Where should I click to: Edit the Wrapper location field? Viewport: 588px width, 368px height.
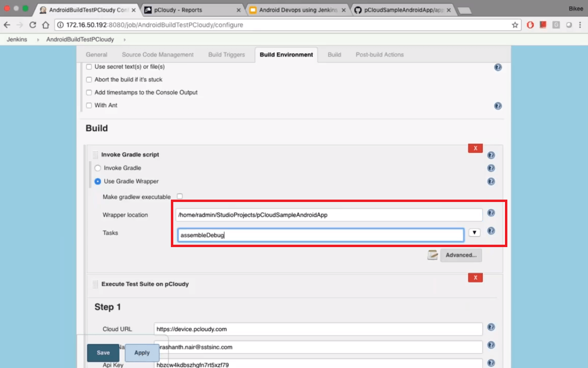click(329, 215)
